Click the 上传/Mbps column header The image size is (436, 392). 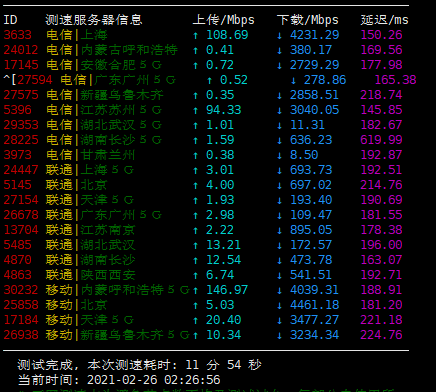click(223, 20)
